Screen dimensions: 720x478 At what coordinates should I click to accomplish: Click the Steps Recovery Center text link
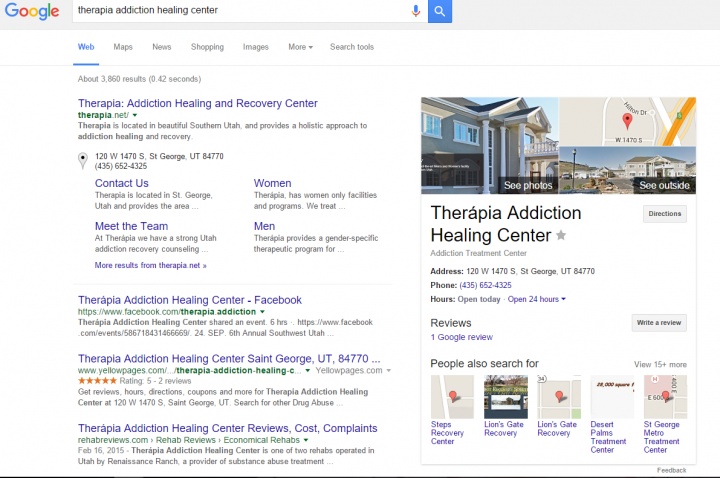(x=447, y=433)
